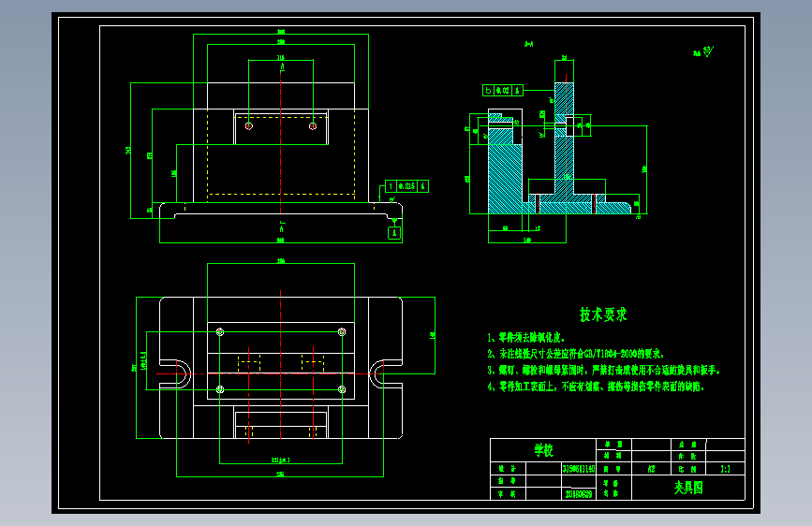This screenshot has width=812, height=526.
Task: Select requirement line 1 about removing oxide scale
Action: [x=525, y=338]
